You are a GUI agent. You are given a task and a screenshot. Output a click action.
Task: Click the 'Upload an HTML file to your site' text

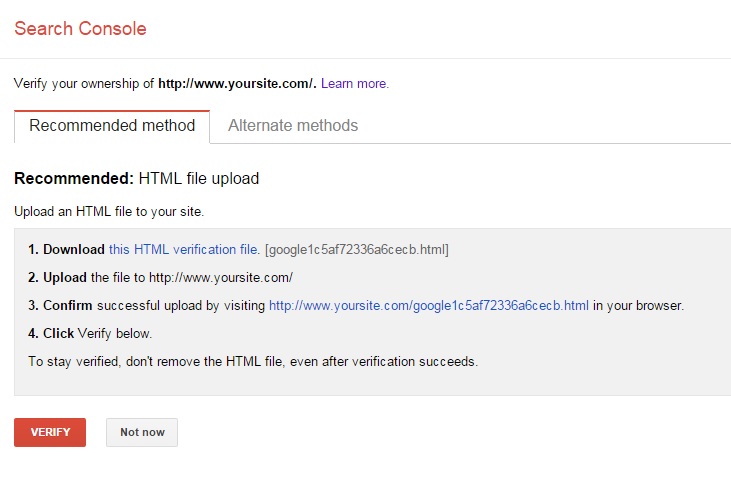pyautogui.click(x=108, y=212)
